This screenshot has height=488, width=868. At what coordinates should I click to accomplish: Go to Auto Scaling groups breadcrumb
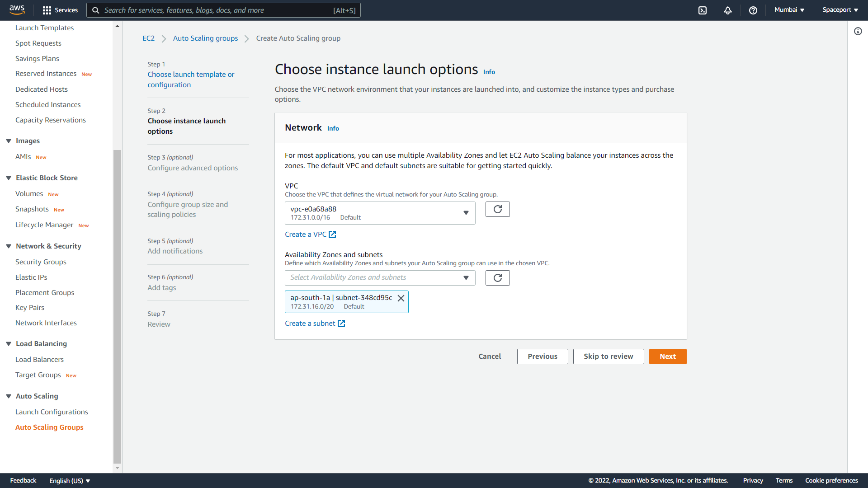tap(205, 38)
